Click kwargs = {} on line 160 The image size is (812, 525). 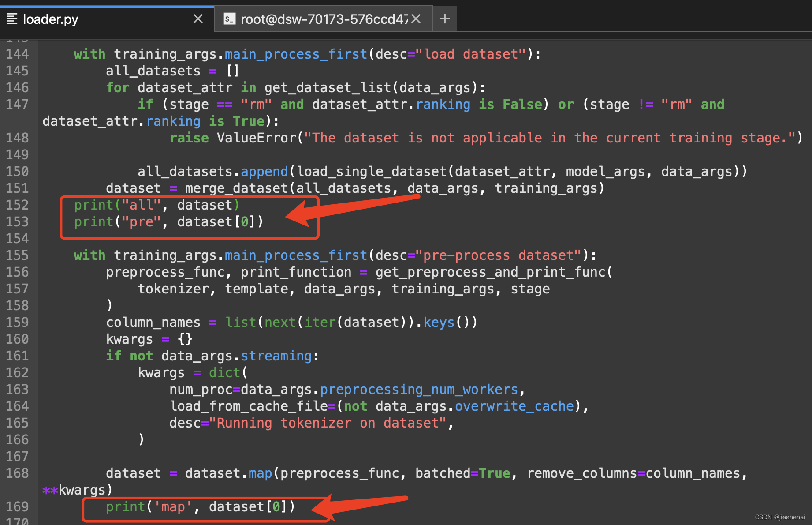149,339
